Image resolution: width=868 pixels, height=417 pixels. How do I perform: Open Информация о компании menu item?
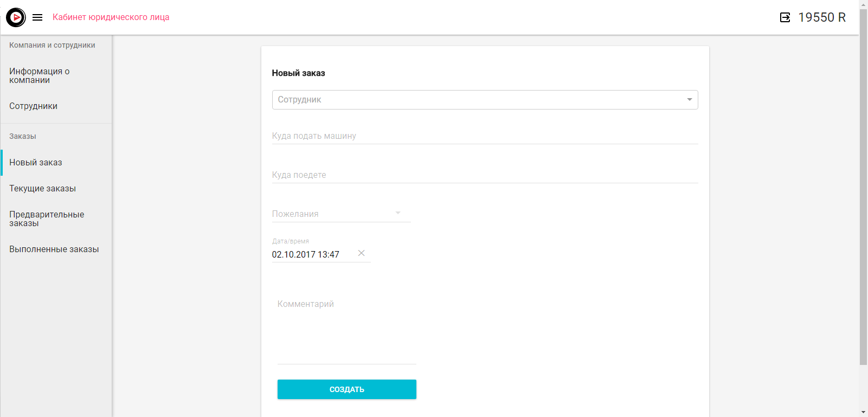click(40, 76)
